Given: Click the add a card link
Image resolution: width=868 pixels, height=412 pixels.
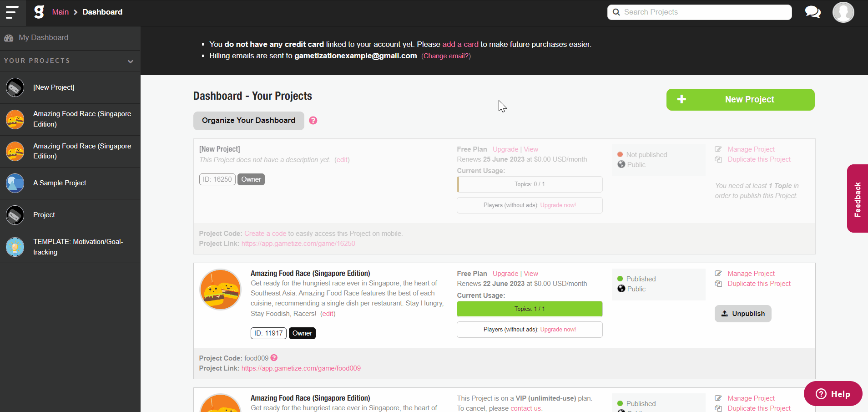Looking at the screenshot, I should [460, 44].
